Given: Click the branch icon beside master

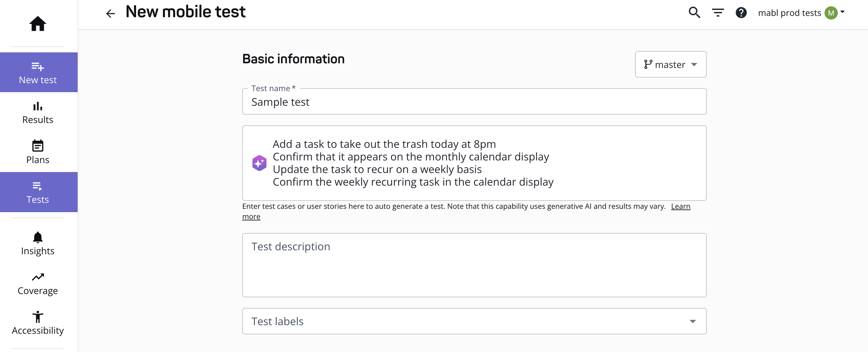Looking at the screenshot, I should [x=648, y=64].
